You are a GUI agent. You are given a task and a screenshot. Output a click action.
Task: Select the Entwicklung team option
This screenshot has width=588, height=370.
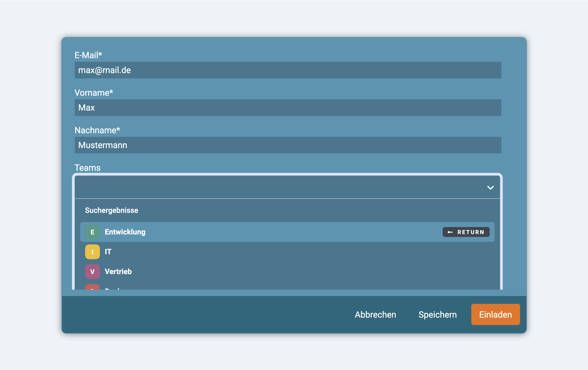click(x=287, y=232)
